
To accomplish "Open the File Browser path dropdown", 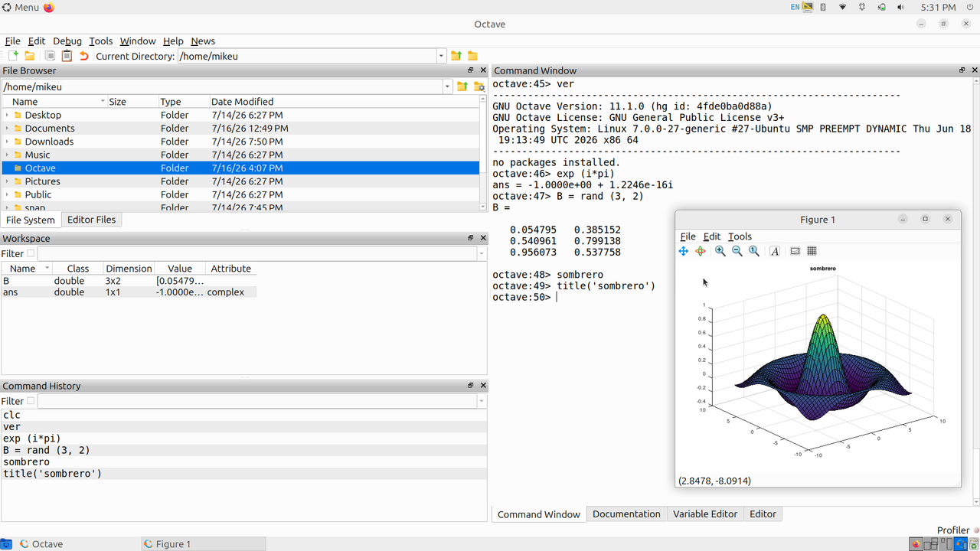I will coord(448,86).
